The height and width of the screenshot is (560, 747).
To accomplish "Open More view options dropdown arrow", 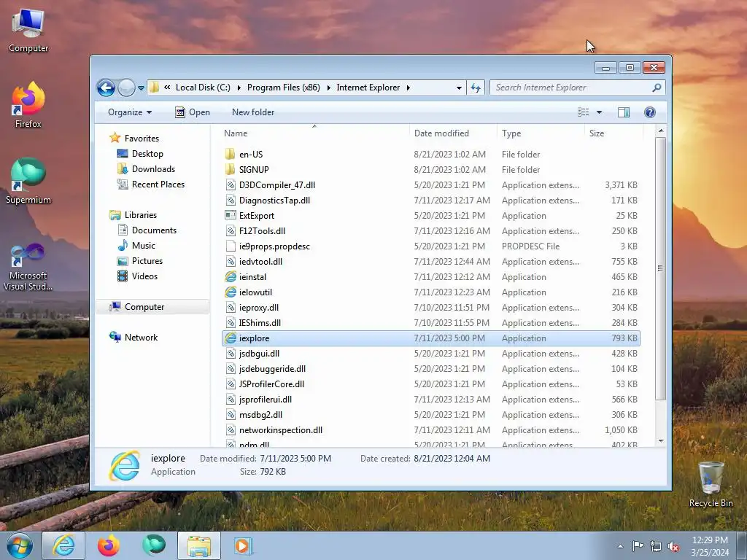I will (x=600, y=112).
